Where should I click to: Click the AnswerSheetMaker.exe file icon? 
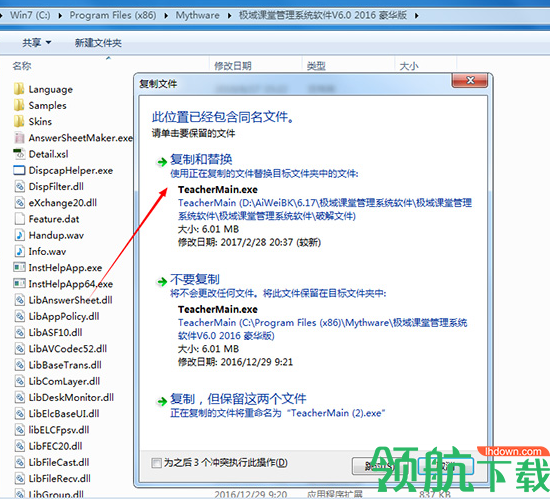19,138
